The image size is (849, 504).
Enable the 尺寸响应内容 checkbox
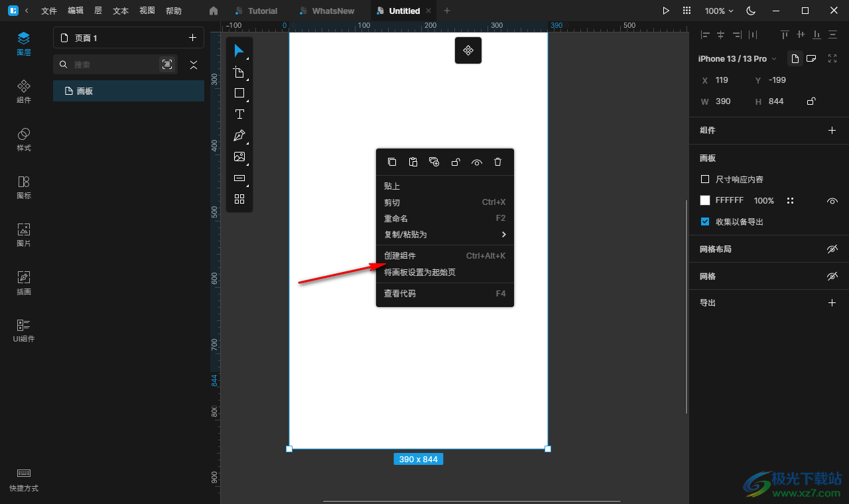705,179
